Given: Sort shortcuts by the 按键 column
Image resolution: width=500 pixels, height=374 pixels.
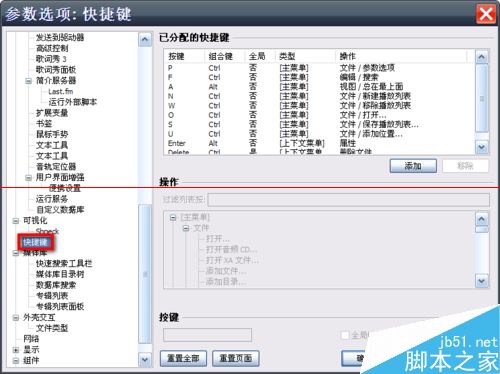Looking at the screenshot, I should [x=184, y=56].
